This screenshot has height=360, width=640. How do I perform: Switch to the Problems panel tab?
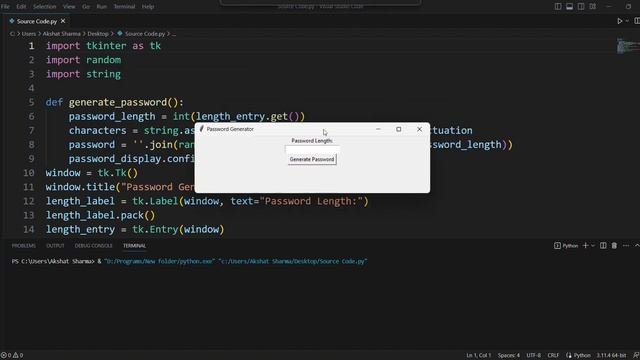[x=24, y=246]
